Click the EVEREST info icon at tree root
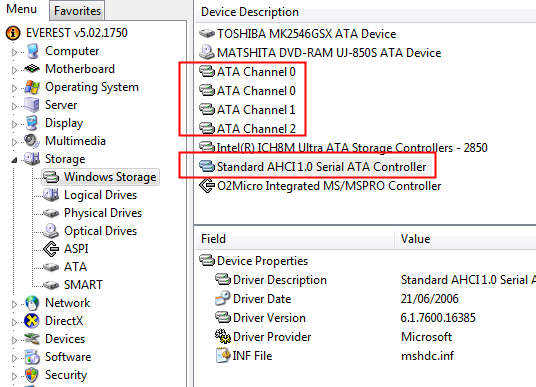The height and width of the screenshot is (387, 536). (x=13, y=33)
